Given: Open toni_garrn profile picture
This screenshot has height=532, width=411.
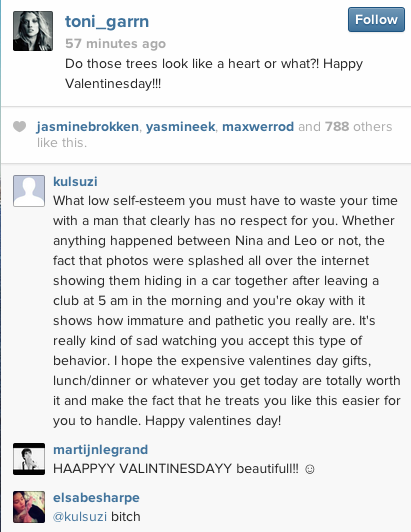Looking at the screenshot, I should pos(33,31).
